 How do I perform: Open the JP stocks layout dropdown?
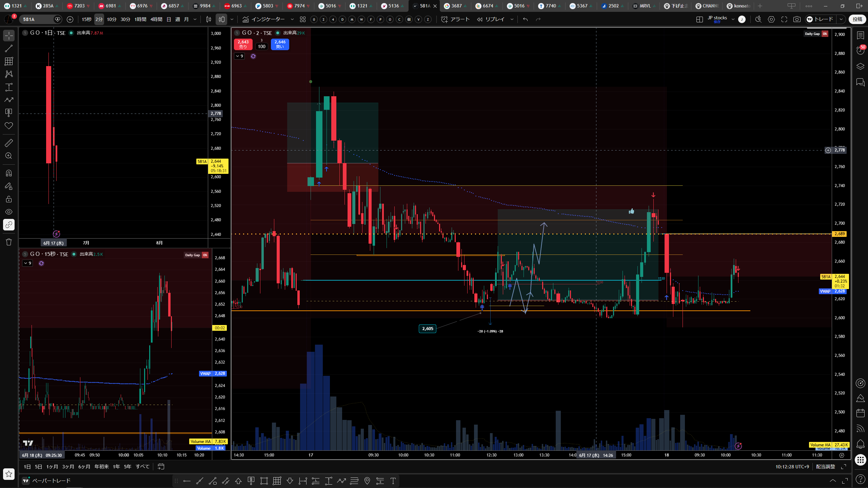pos(733,19)
